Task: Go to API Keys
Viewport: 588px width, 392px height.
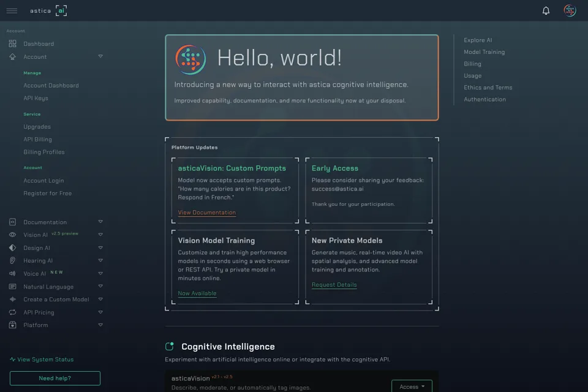Action: (x=36, y=98)
